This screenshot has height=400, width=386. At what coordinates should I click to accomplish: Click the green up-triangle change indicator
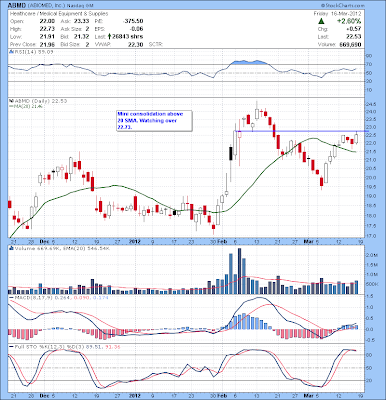pos(321,21)
